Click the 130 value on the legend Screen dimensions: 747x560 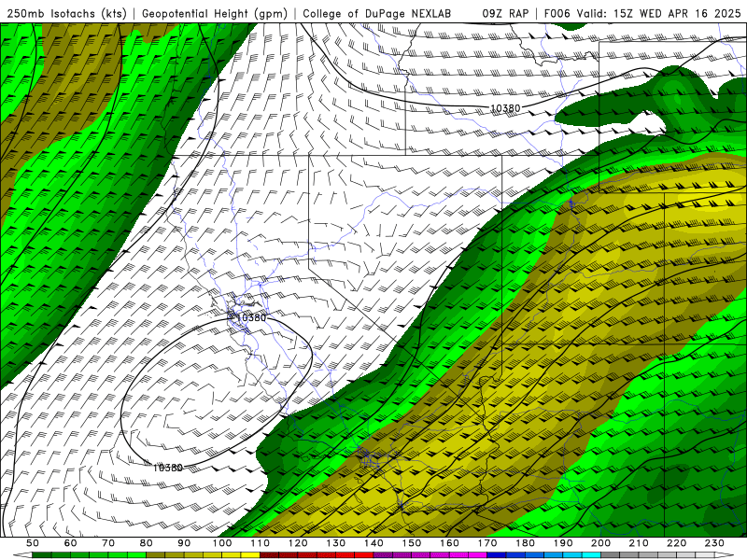coord(336,543)
